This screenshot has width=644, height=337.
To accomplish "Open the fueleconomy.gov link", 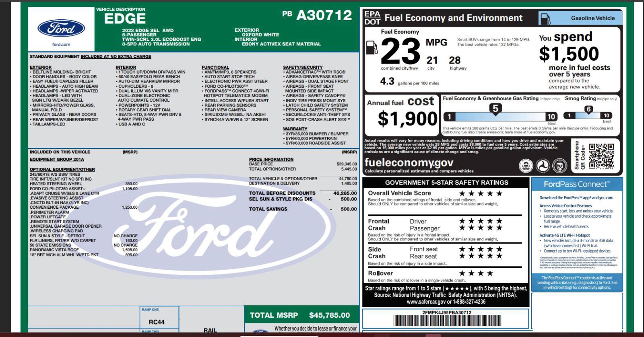I will pyautogui.click(x=409, y=162).
